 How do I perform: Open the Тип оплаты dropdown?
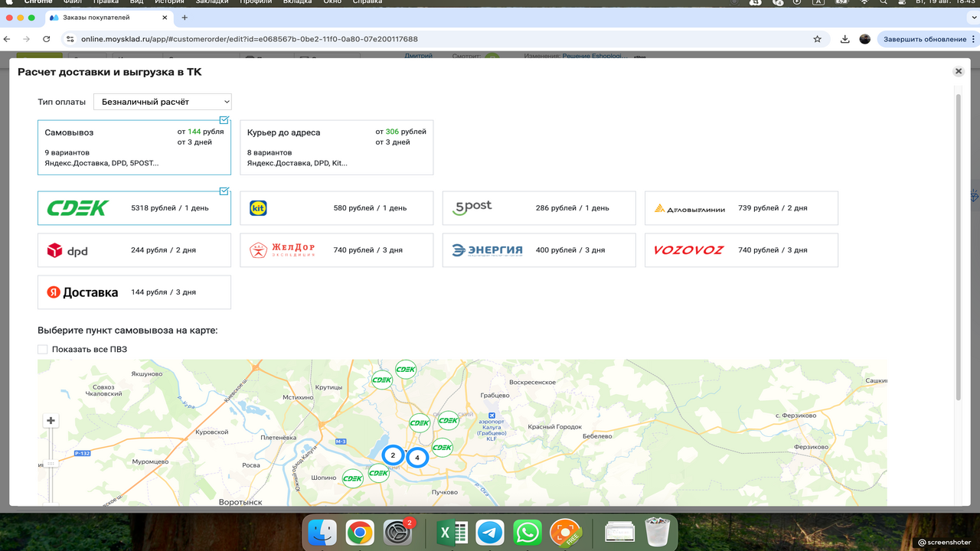pyautogui.click(x=162, y=102)
